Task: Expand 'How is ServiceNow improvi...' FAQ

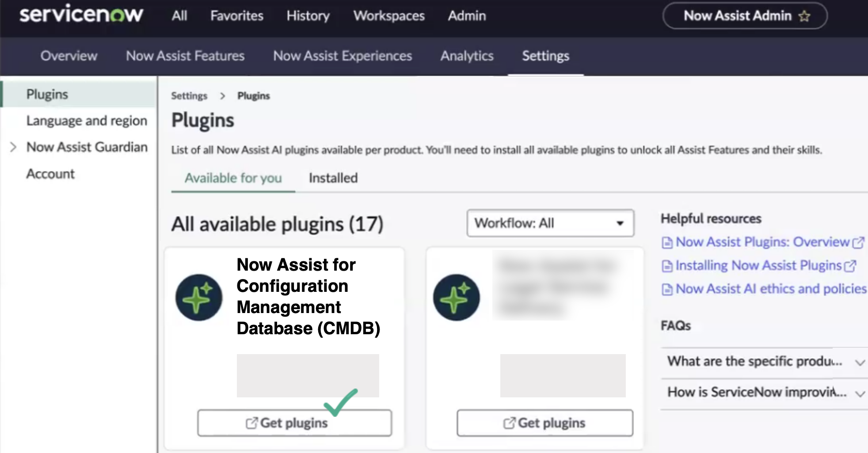Action: point(764,393)
